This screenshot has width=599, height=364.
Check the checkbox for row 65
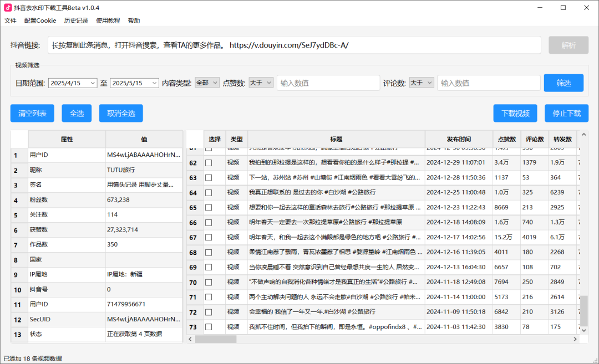click(209, 208)
